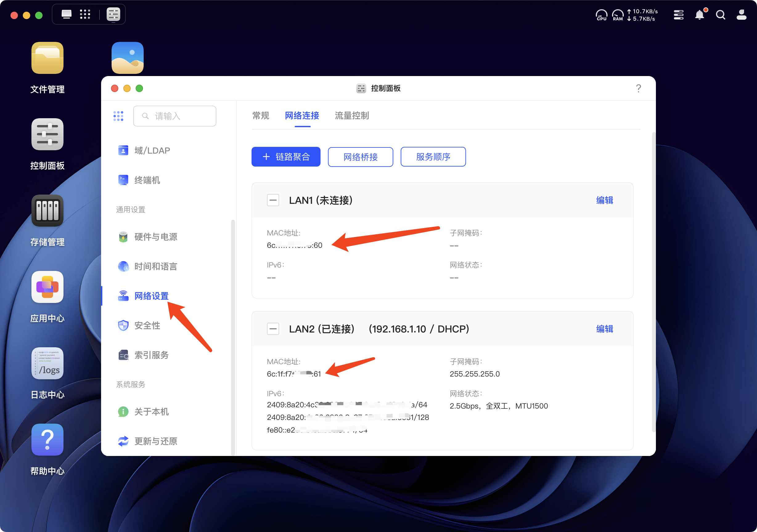Screen dimensions: 757x532
Task: Click the grid menu icon beside search box
Action: coord(118,116)
